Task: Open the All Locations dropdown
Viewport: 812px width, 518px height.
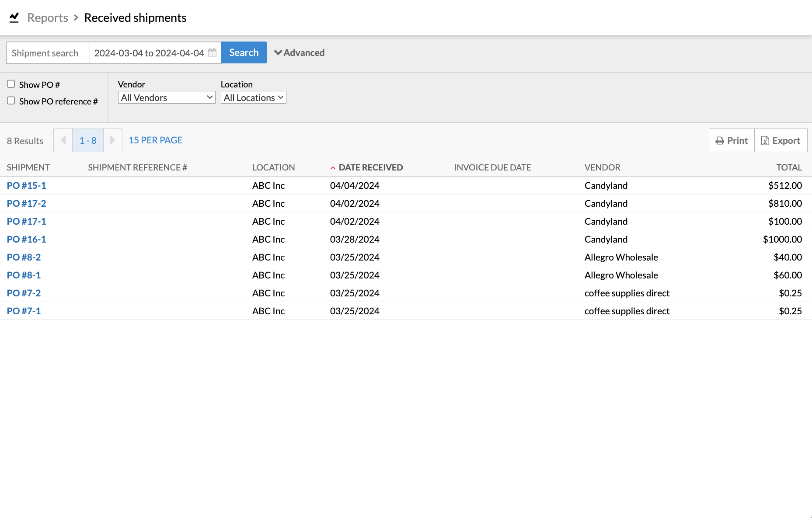Action: click(253, 97)
